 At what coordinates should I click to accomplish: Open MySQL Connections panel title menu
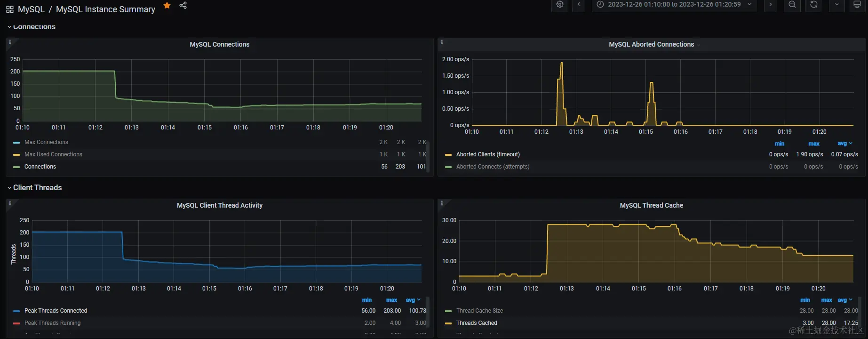tap(220, 44)
